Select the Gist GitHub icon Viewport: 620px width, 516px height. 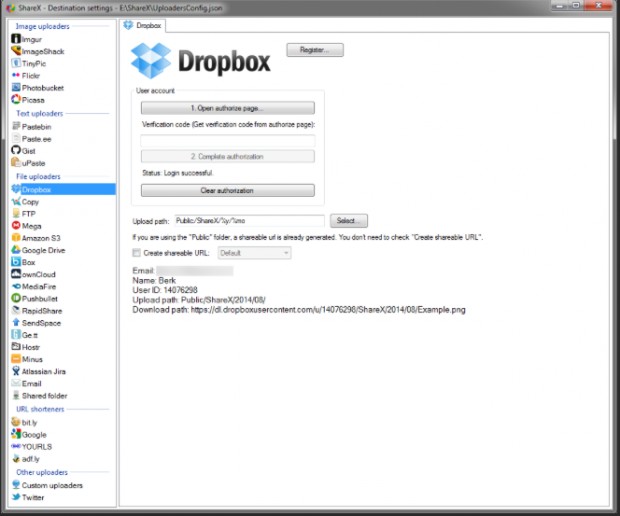(16, 150)
